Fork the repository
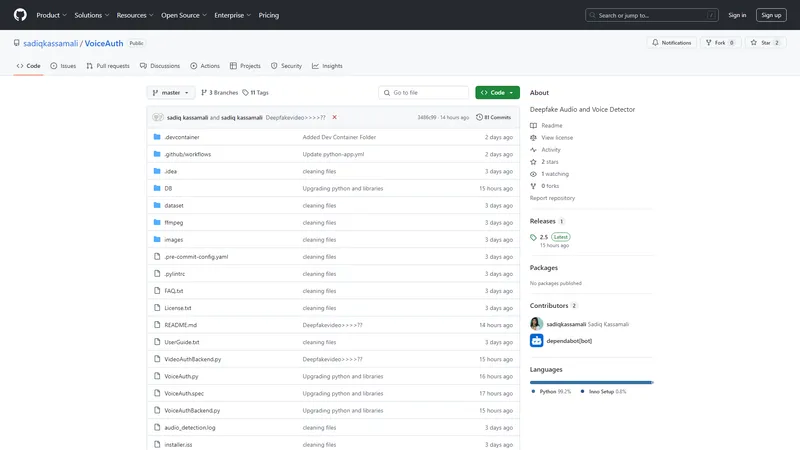The height and width of the screenshot is (450, 800). (x=720, y=43)
